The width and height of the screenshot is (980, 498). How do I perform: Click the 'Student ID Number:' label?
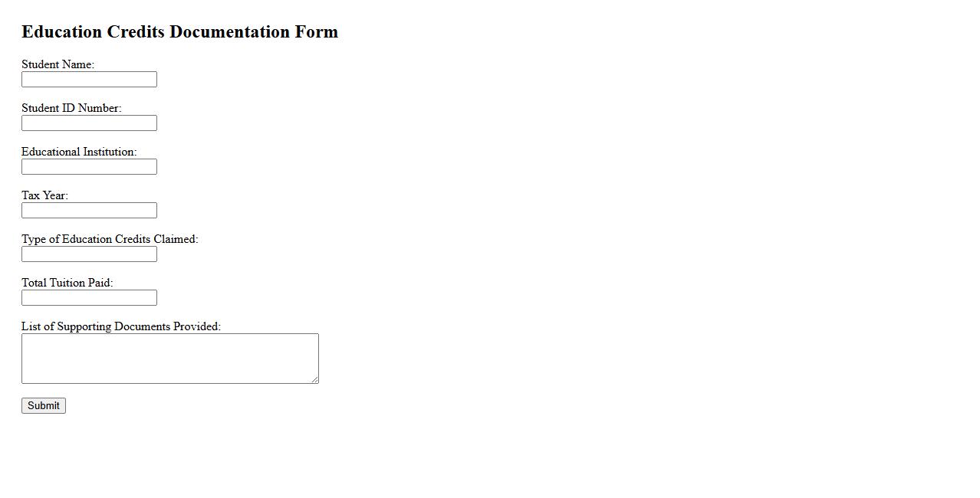click(71, 108)
